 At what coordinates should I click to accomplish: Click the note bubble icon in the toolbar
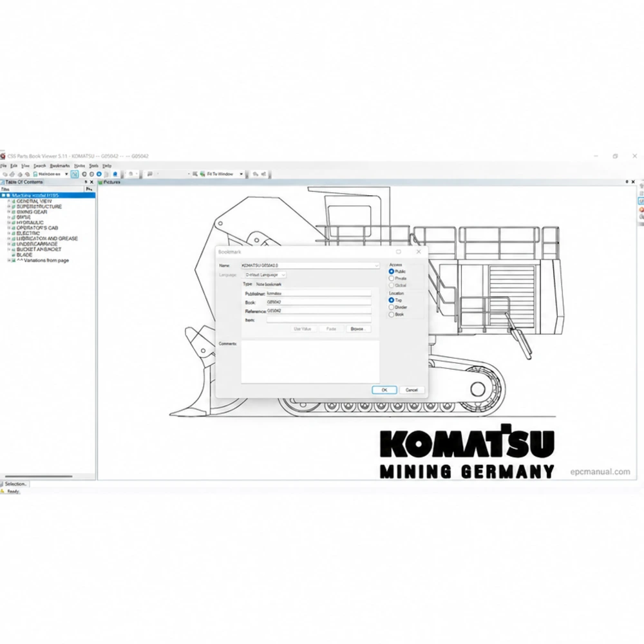click(150, 174)
